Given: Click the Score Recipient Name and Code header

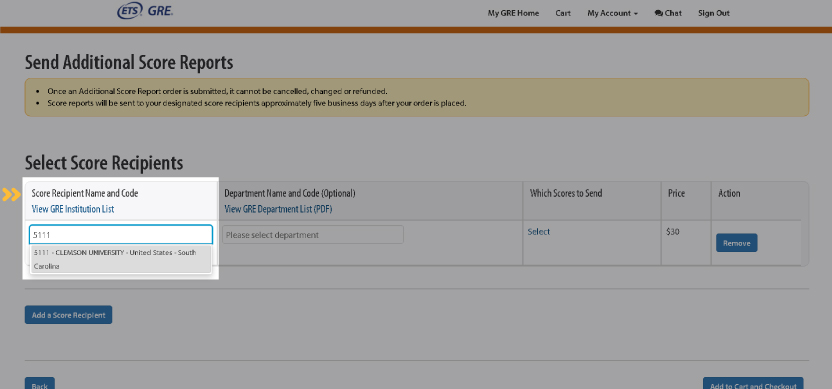Looking at the screenshot, I should pyautogui.click(x=85, y=193).
